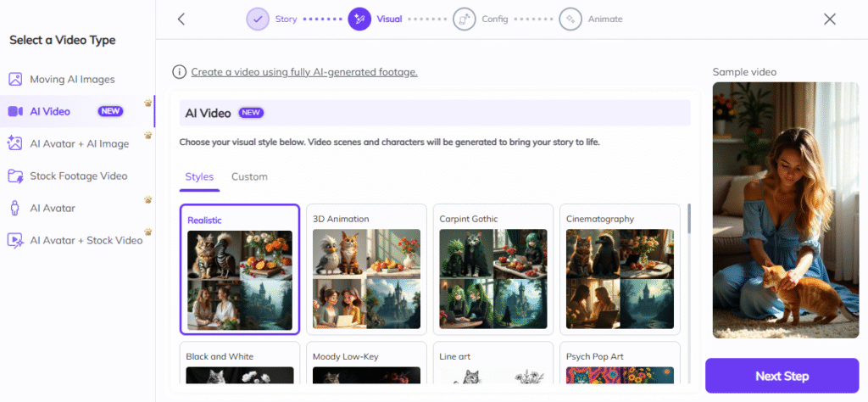The height and width of the screenshot is (402, 868).
Task: Click the Moving AI Images picture icon
Action: pos(15,79)
